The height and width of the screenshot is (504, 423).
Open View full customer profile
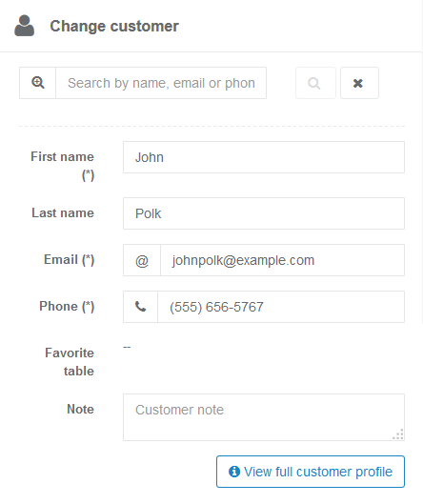point(311,472)
